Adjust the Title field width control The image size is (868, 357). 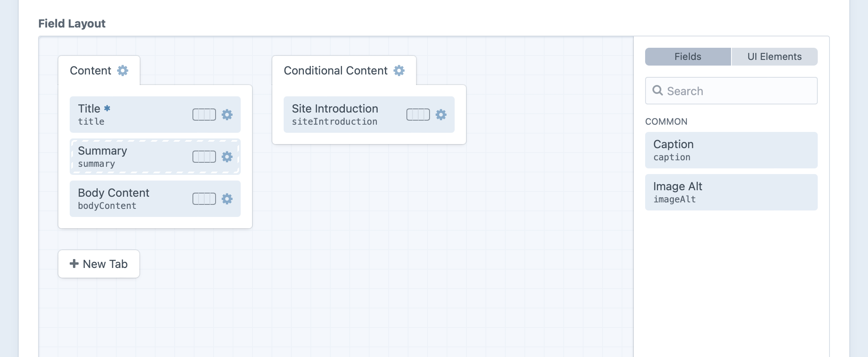point(204,115)
